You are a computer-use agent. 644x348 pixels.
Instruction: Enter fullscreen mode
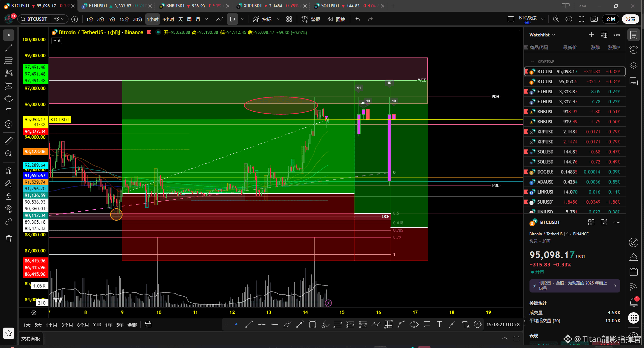582,19
